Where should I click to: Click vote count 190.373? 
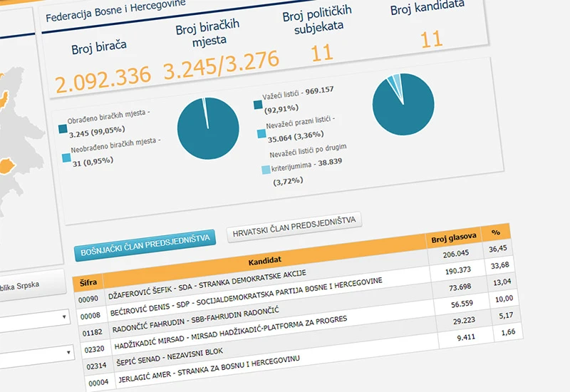(x=458, y=271)
